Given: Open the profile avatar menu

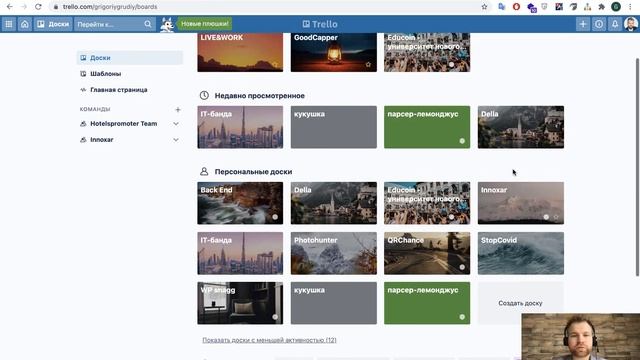Looking at the screenshot, I should point(631,24).
